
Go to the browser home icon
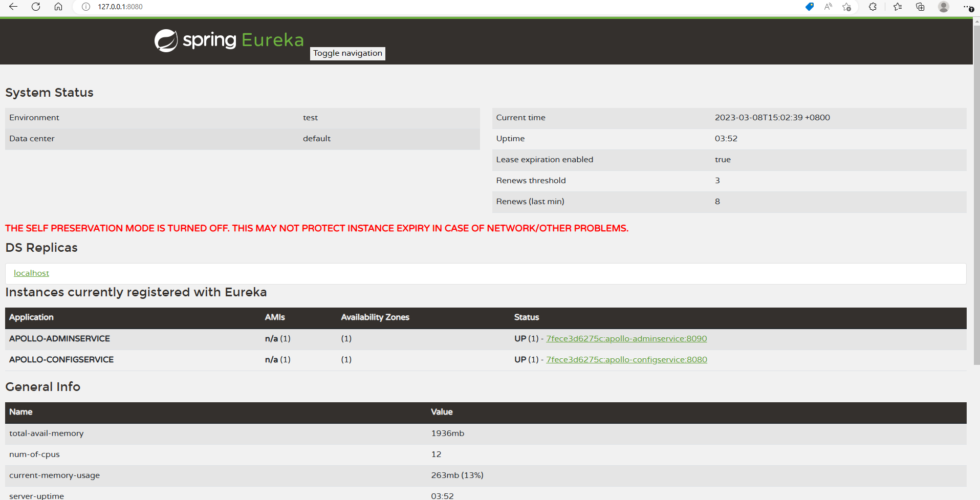[x=58, y=7]
